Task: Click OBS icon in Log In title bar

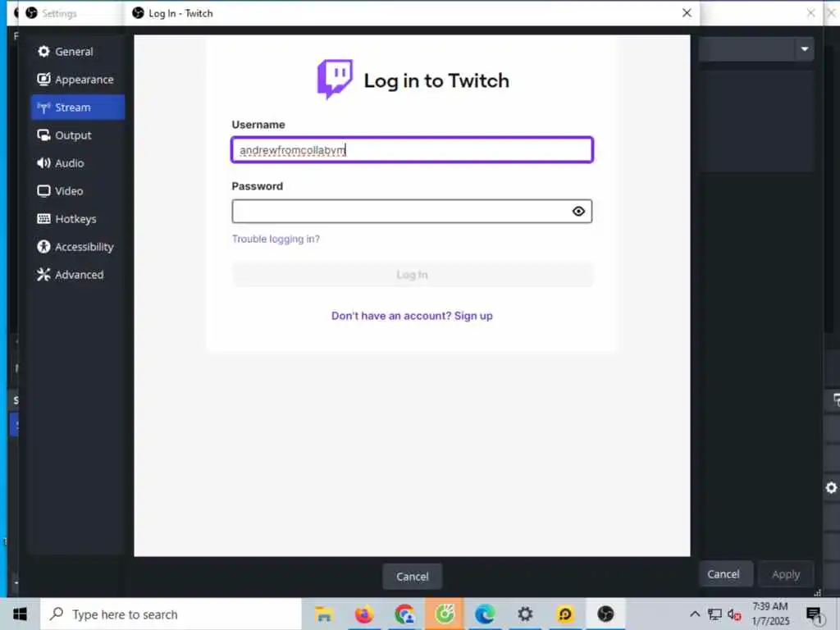Action: (x=138, y=13)
